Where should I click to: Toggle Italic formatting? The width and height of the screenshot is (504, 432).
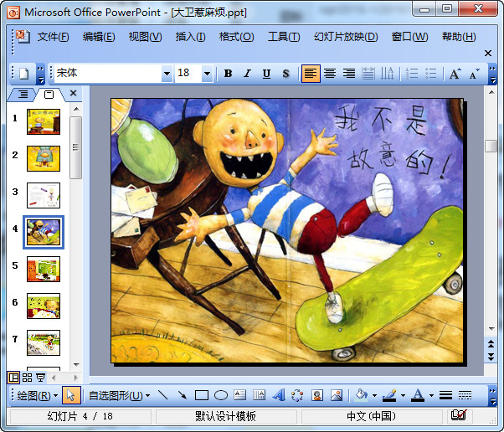pos(247,74)
